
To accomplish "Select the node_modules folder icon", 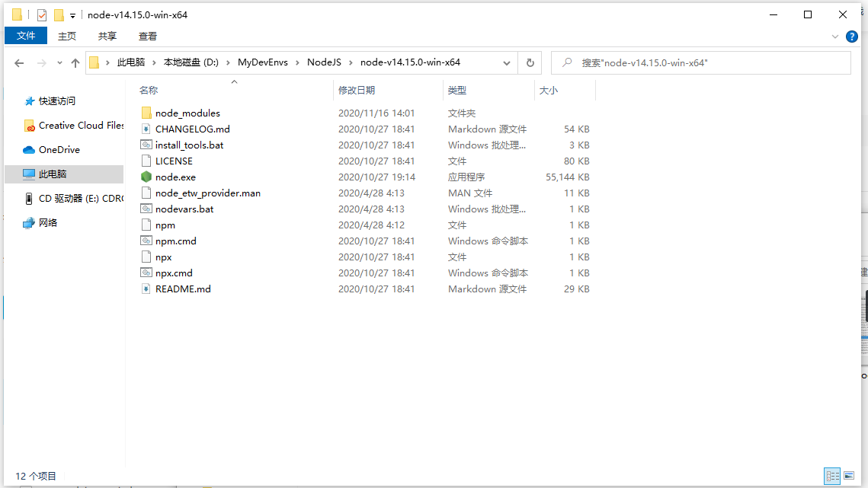I will (x=146, y=113).
